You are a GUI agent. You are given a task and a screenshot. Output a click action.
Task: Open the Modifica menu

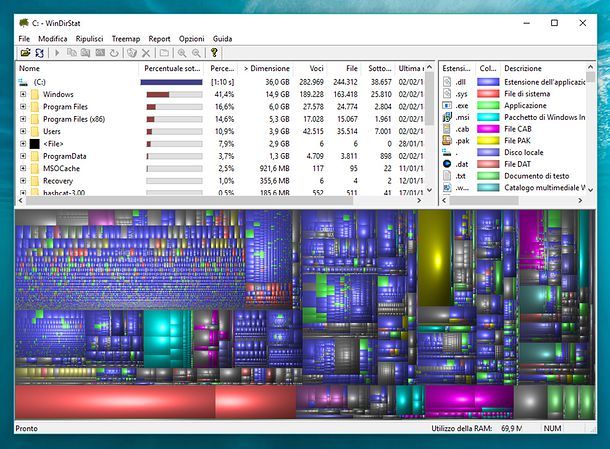point(53,39)
